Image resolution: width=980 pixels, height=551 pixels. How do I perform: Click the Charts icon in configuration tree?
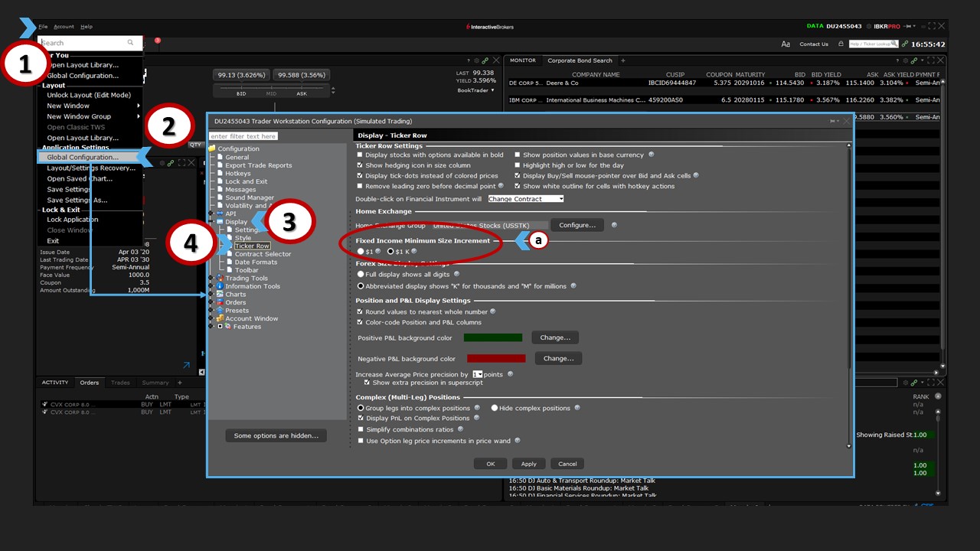click(220, 295)
